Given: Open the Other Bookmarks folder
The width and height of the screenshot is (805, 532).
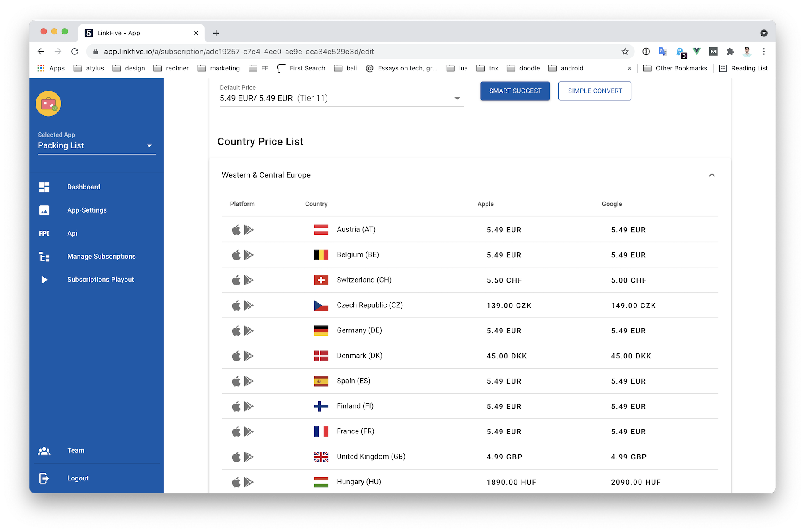Looking at the screenshot, I should click(675, 68).
